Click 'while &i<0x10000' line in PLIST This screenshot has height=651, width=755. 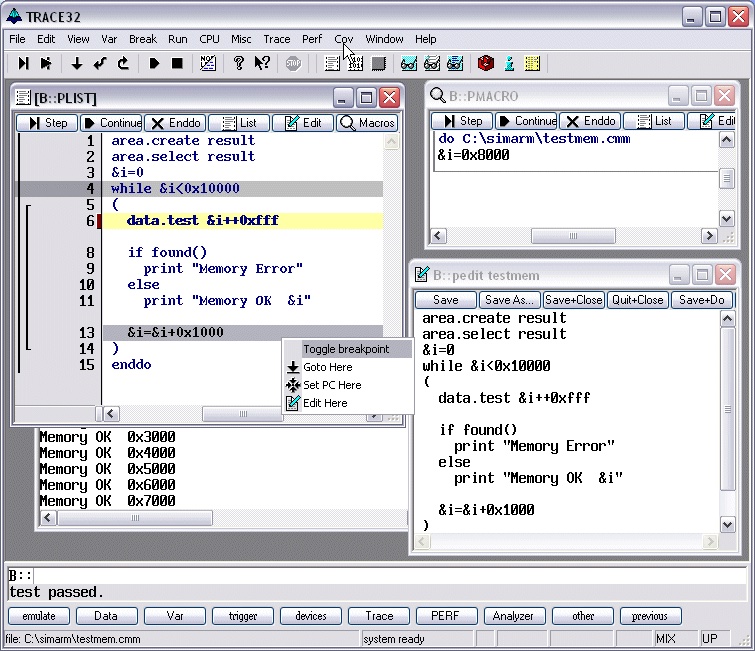pos(175,189)
